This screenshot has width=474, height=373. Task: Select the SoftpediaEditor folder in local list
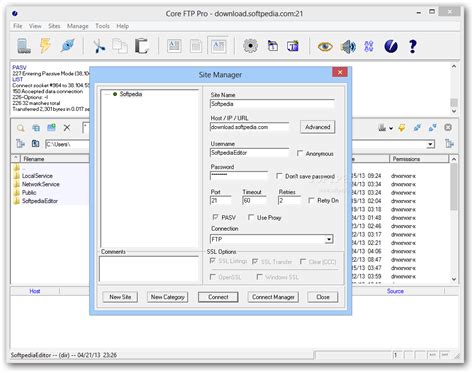point(40,201)
